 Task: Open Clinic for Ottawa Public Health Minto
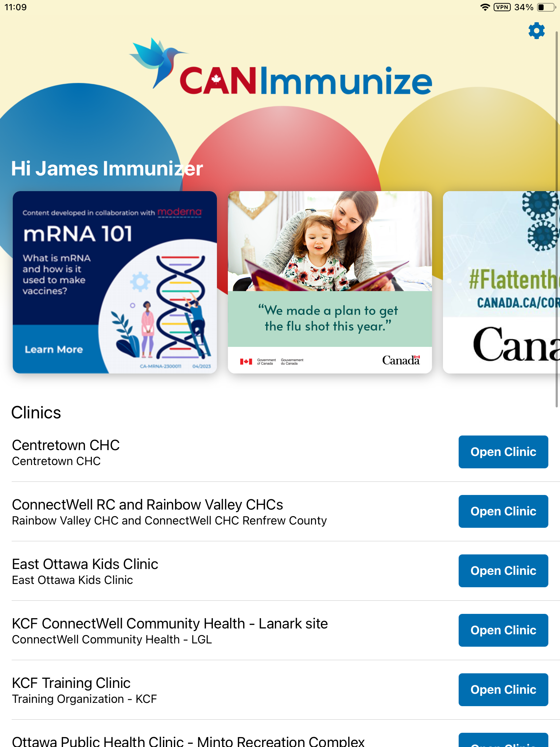click(x=503, y=740)
